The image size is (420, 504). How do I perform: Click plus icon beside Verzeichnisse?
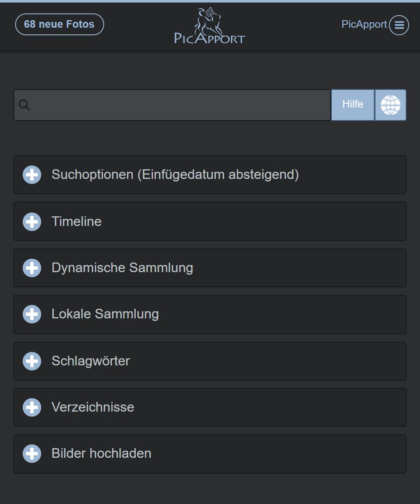click(x=32, y=407)
